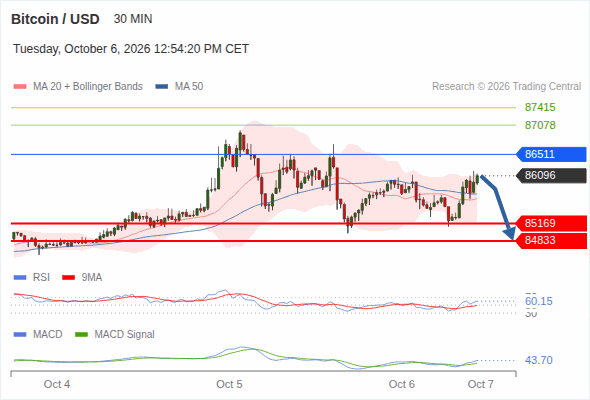Click the Bitcoin / USD chart title
The height and width of the screenshot is (400, 590).
point(55,19)
